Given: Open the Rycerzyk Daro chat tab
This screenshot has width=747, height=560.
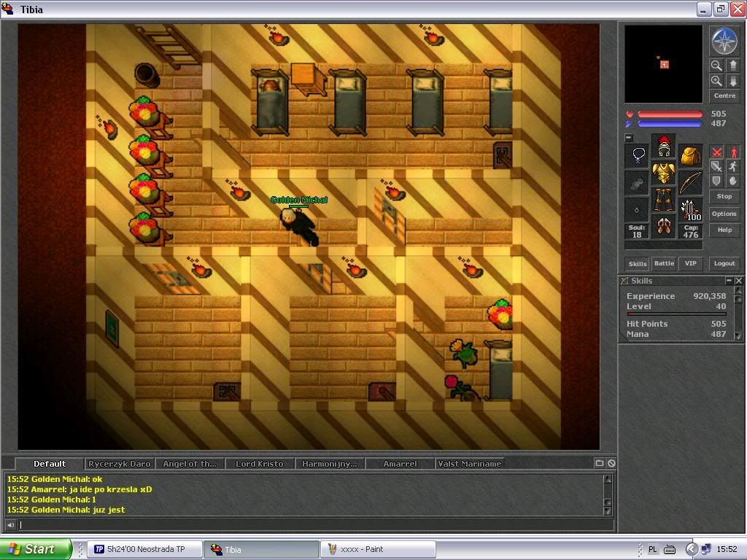Looking at the screenshot, I should tap(119, 463).
